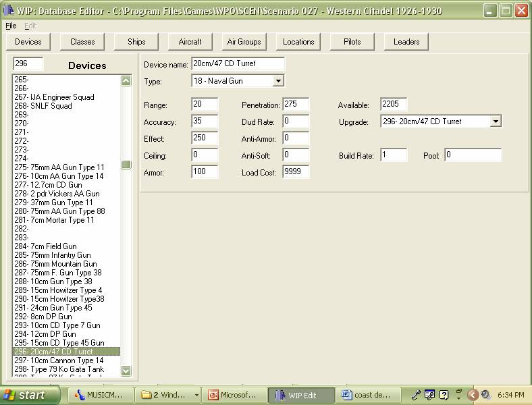Expand the Type dropdown arrow
Image resolution: width=532 pixels, height=405 pixels.
click(278, 81)
